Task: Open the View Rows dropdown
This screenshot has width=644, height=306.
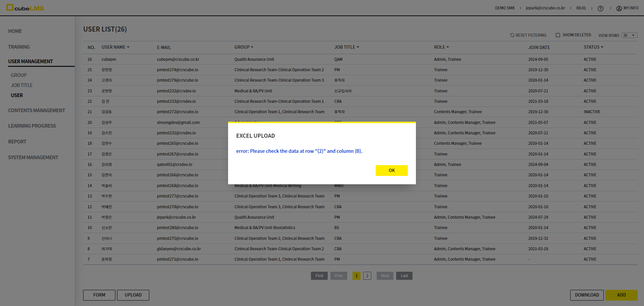Action: pyautogui.click(x=629, y=36)
